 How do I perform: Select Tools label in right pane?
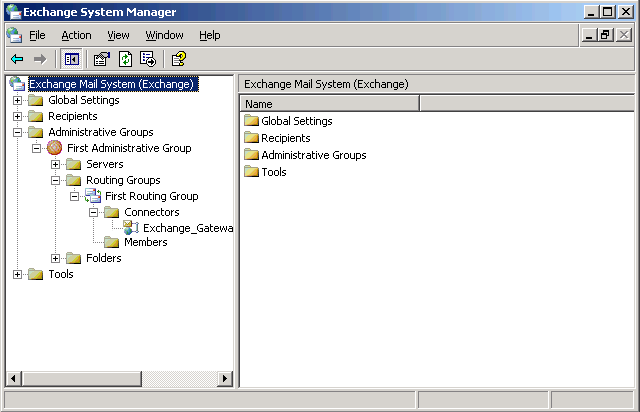click(274, 172)
